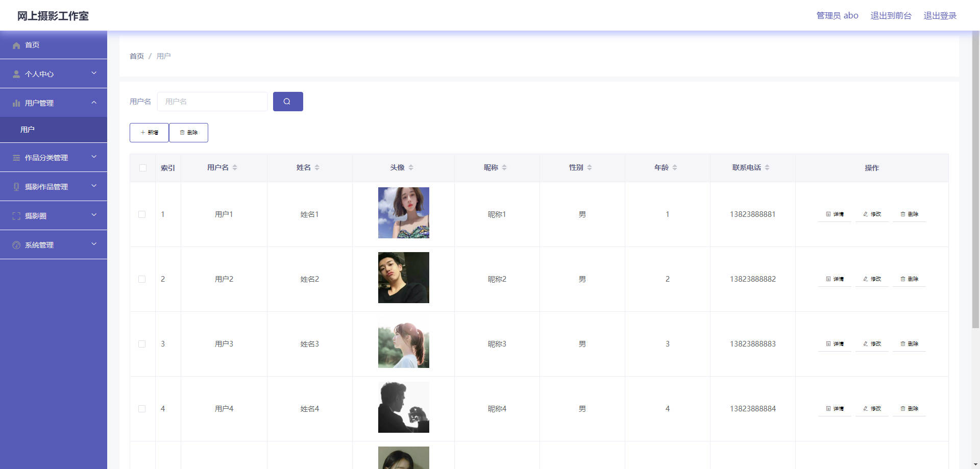Click the home icon beside 首页 in sidebar
The image size is (980, 469).
click(x=16, y=45)
